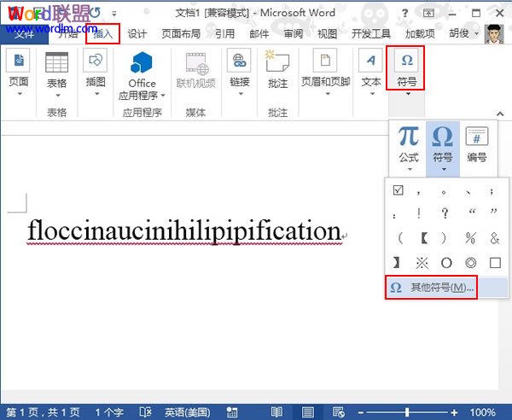Insert the circle ○ symbol

coord(446,263)
